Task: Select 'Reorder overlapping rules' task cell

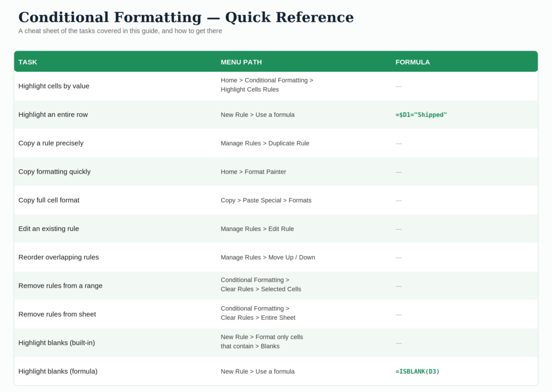Action: click(58, 257)
